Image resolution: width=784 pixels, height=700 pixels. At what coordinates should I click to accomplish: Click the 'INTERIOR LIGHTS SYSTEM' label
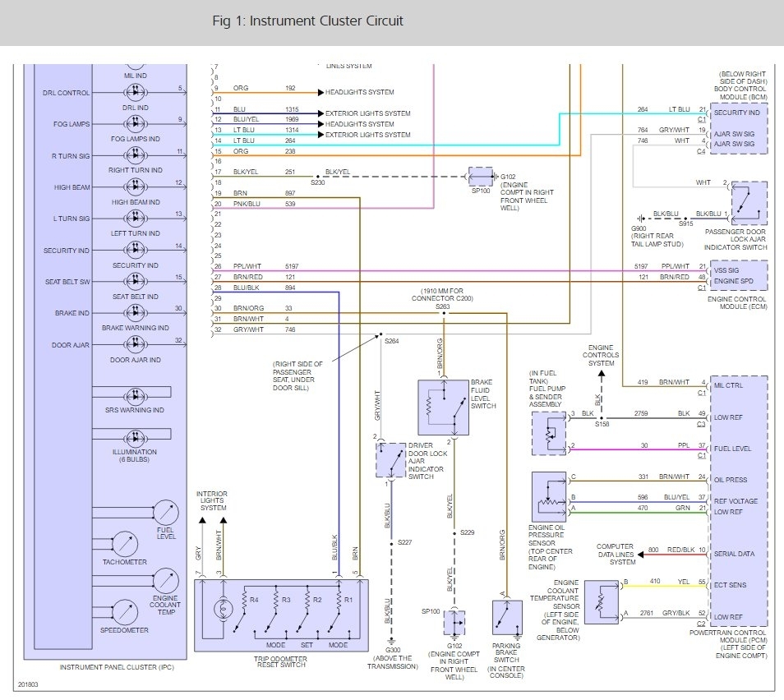click(213, 500)
